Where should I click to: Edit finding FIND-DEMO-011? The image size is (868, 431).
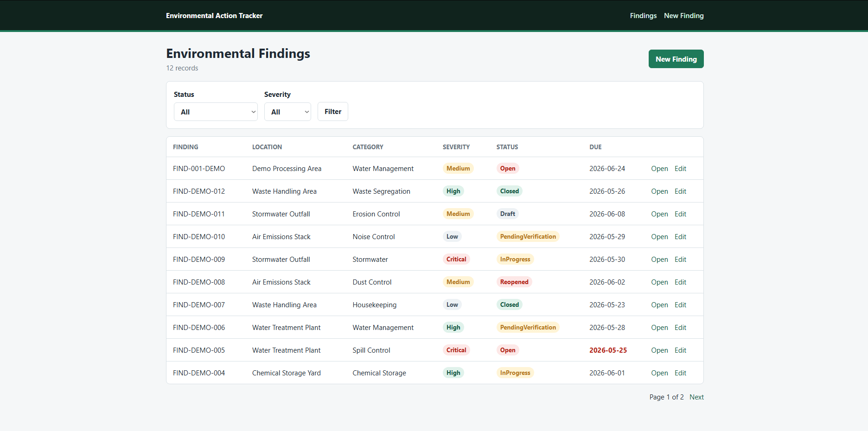tap(680, 214)
